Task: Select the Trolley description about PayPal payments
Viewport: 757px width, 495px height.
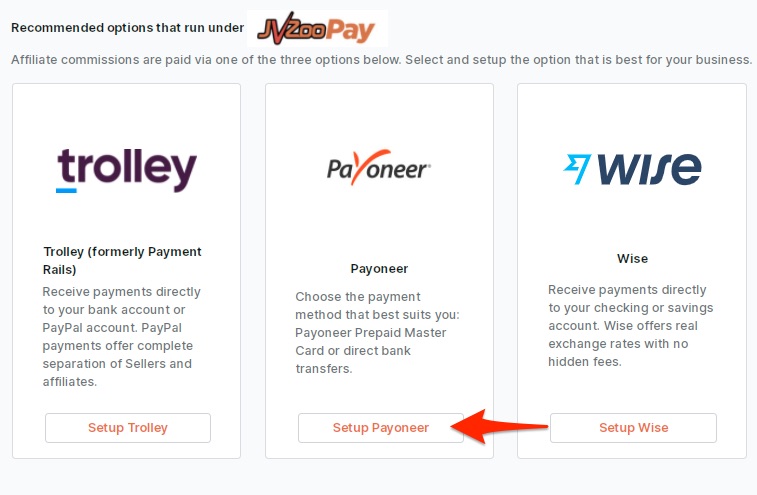Action: pyautogui.click(x=121, y=337)
